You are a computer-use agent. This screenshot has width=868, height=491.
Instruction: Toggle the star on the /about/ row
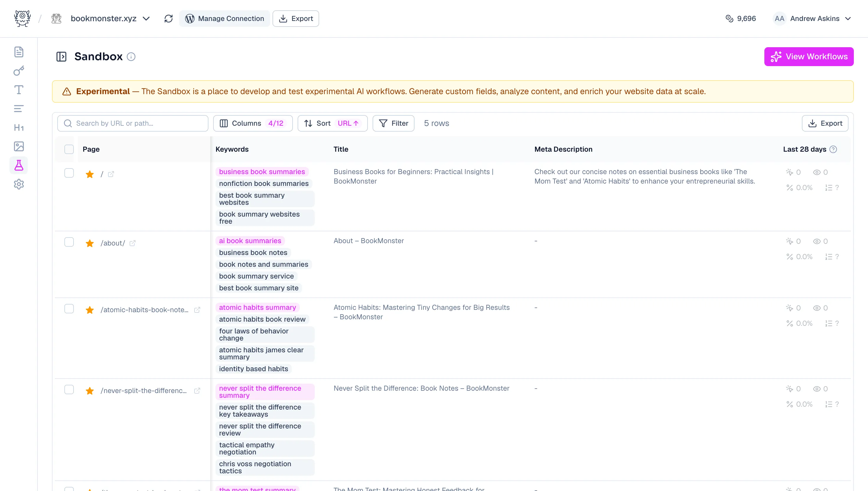(x=90, y=243)
